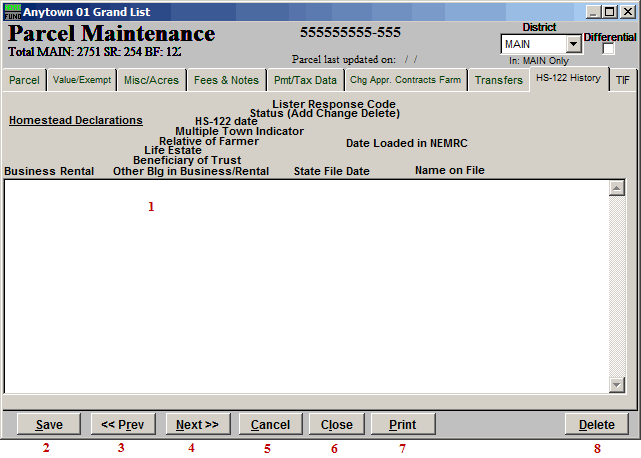Advance to next parcel with Next button
The image size is (641, 458).
[x=197, y=424]
